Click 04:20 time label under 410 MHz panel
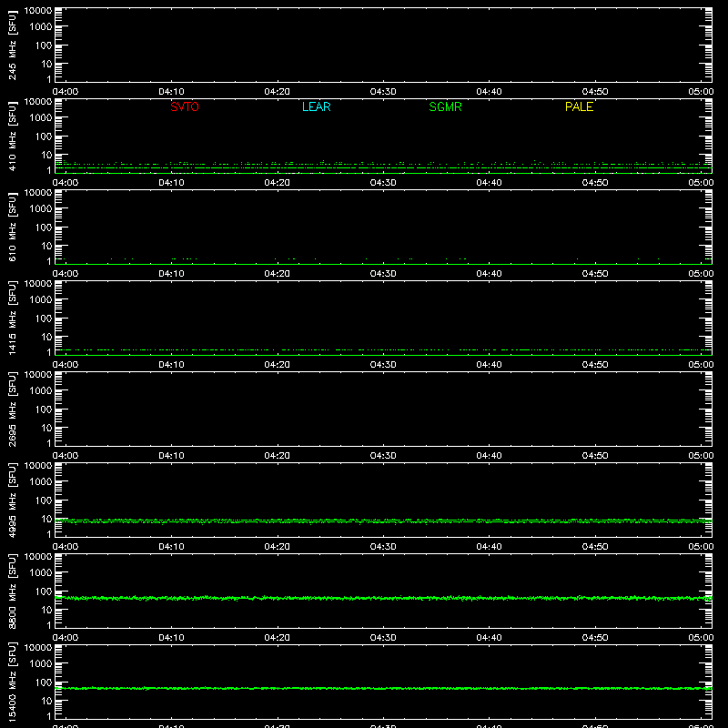Image resolution: width=728 pixels, height=728 pixels. [x=278, y=183]
